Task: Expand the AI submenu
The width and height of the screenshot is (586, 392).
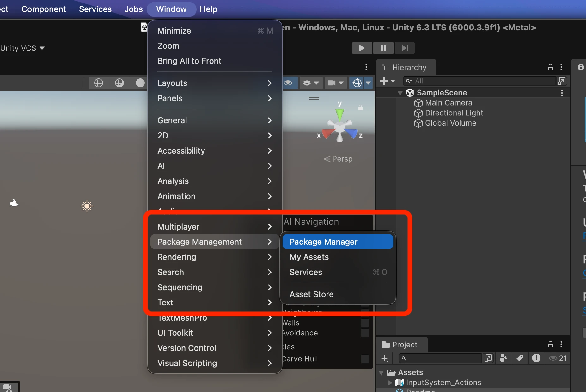Action: [x=215, y=166]
